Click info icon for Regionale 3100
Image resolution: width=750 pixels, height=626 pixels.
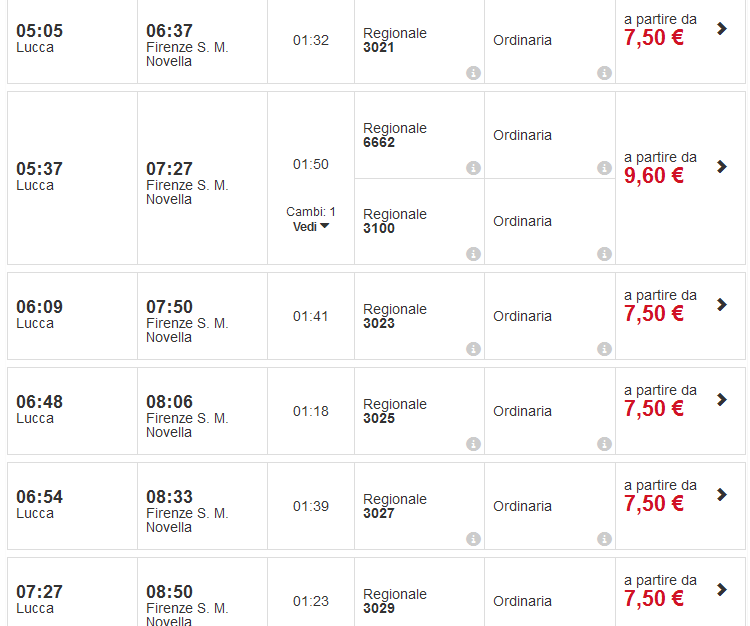(x=473, y=254)
